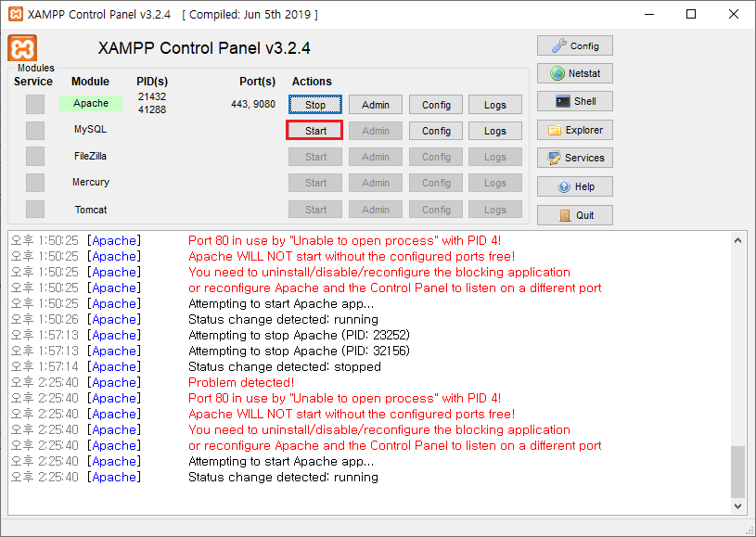Click the MySQL module name

click(x=90, y=129)
